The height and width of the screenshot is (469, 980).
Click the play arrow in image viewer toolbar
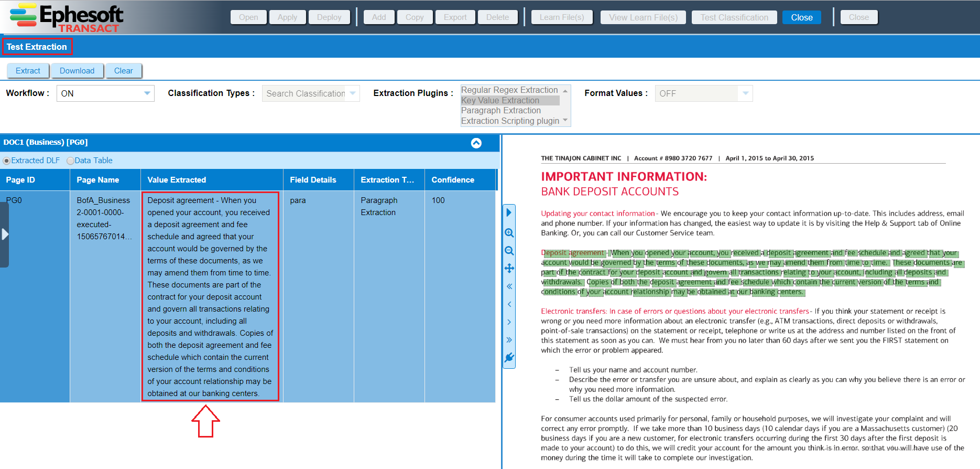point(509,212)
